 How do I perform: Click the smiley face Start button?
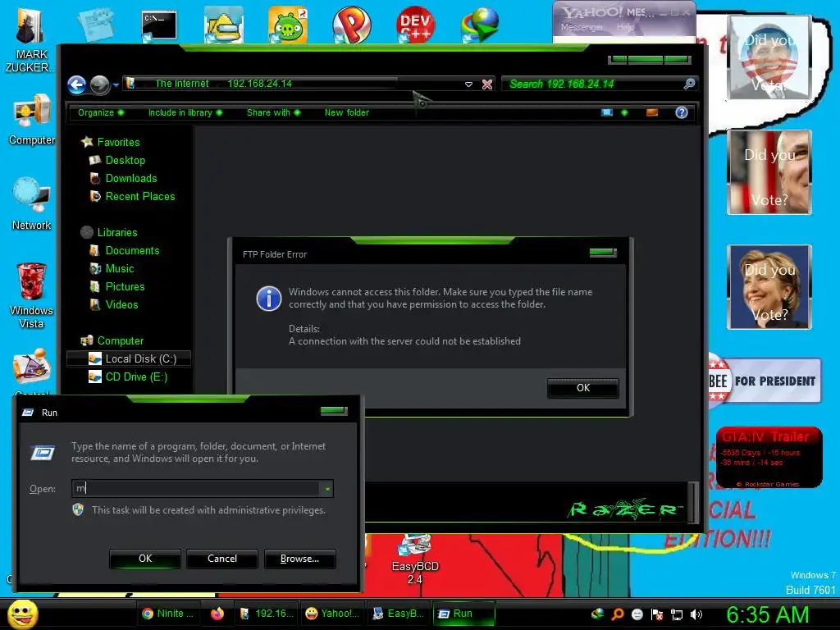click(22, 614)
